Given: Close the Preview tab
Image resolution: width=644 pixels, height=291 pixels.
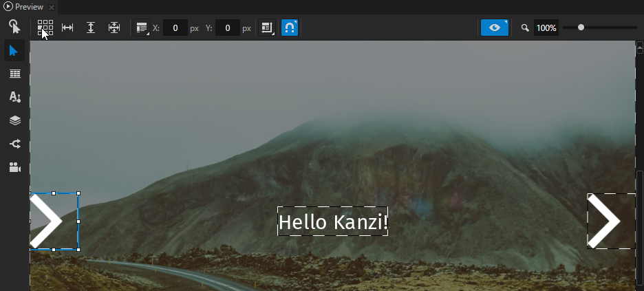Looking at the screenshot, I should click(52, 7).
